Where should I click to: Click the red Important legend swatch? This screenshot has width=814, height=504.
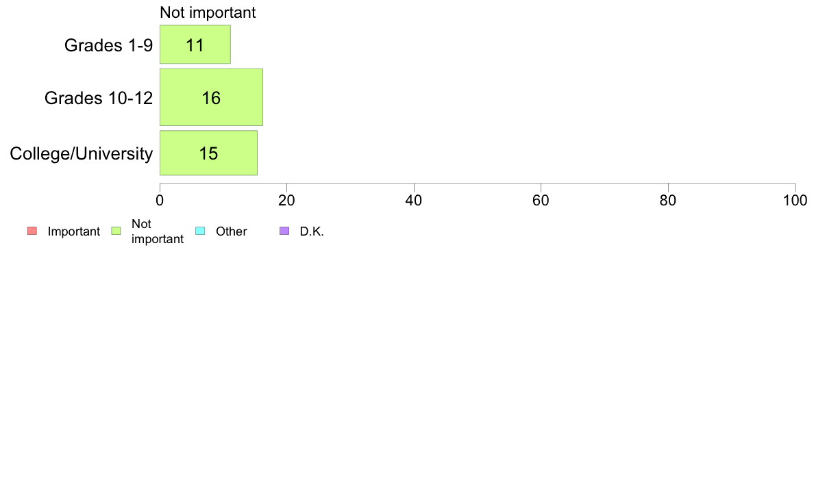tap(32, 231)
